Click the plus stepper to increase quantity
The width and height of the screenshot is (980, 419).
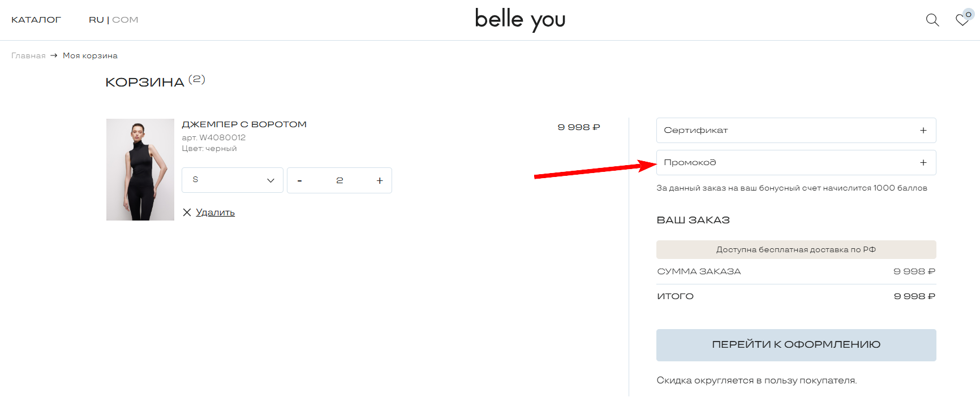[x=379, y=180]
